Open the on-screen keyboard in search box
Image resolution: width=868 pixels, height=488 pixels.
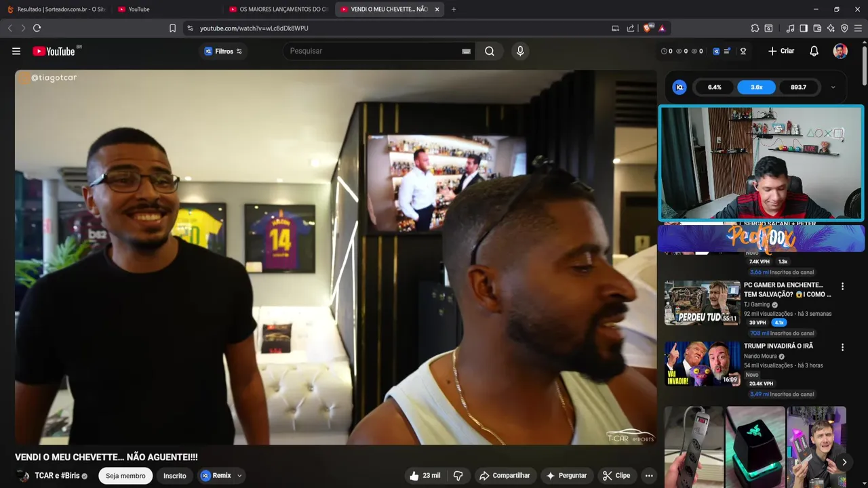point(466,51)
